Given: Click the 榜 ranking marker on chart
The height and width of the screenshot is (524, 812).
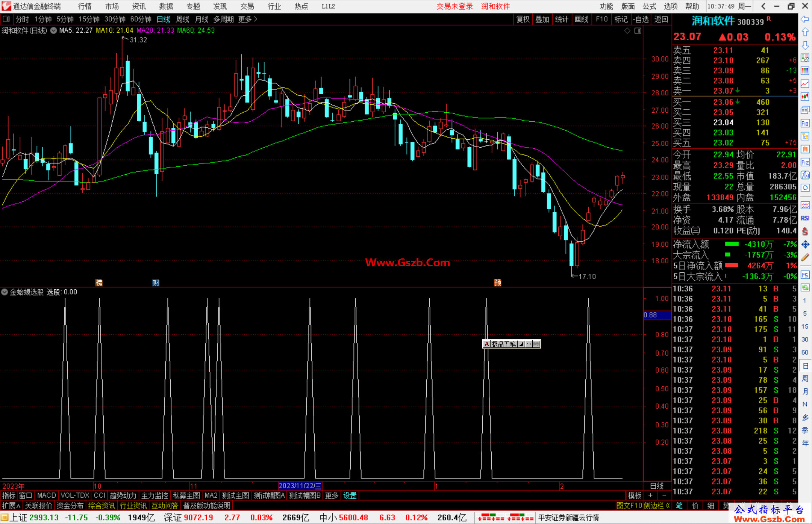Looking at the screenshot, I should point(99,282).
